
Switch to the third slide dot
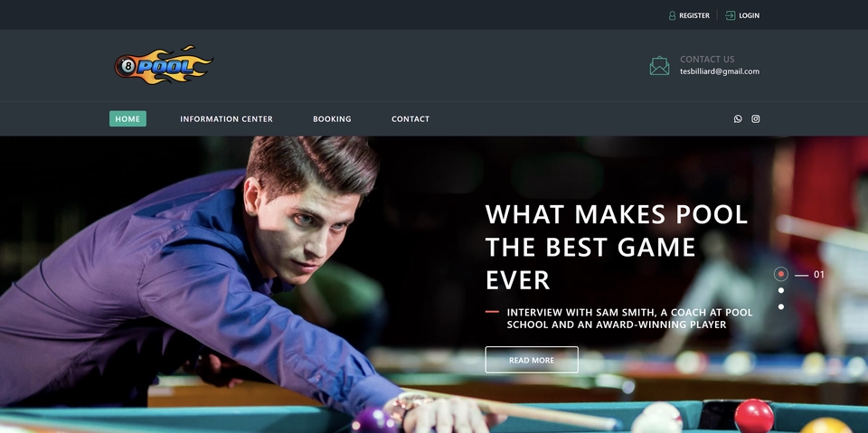point(780,306)
